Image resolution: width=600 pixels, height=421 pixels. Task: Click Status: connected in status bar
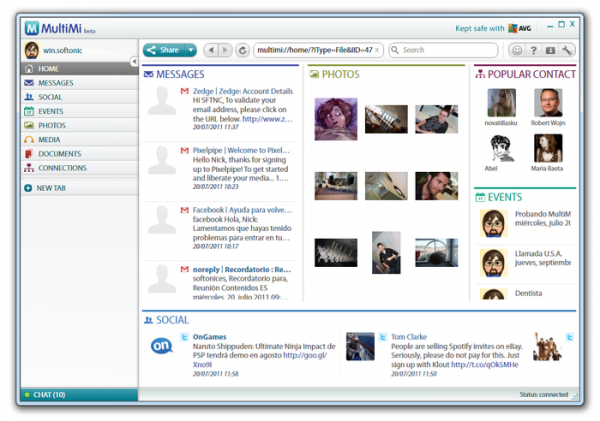pos(543,394)
